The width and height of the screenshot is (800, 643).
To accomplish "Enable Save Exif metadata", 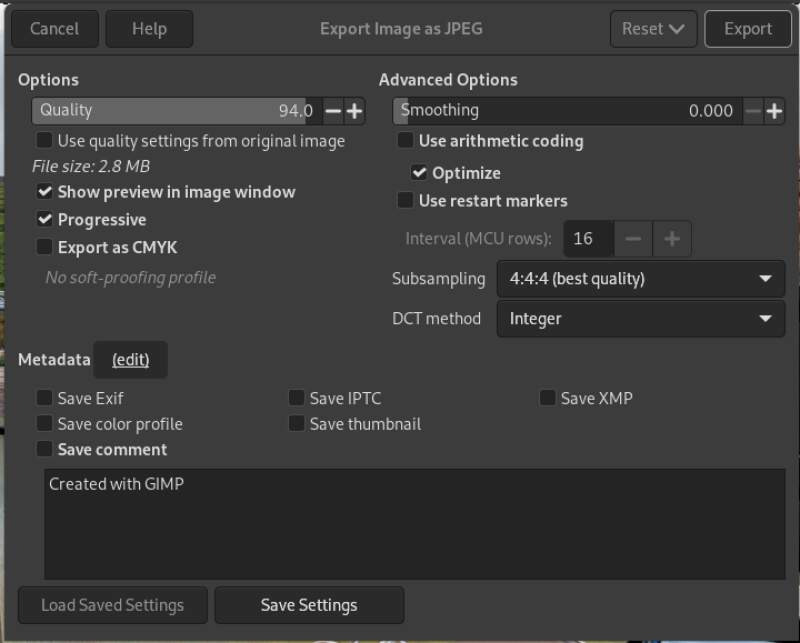I will (x=43, y=398).
